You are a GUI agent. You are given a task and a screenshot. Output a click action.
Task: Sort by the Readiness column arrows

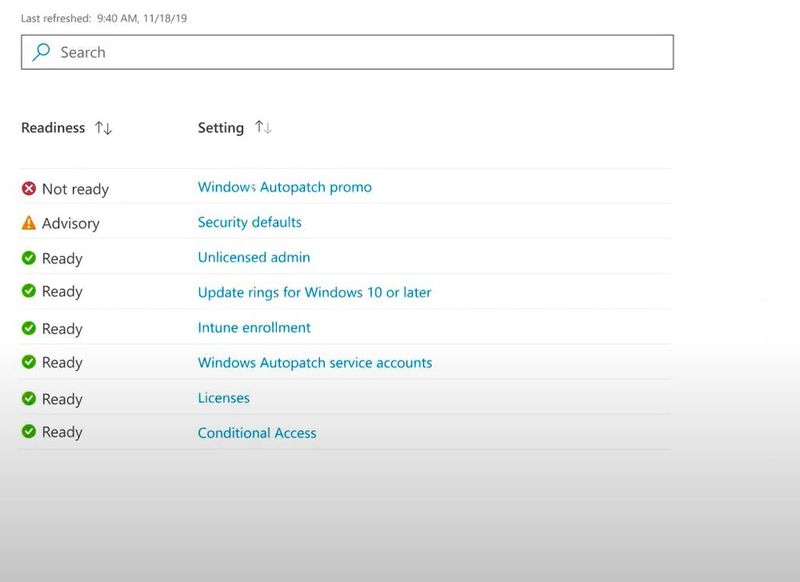coord(103,128)
